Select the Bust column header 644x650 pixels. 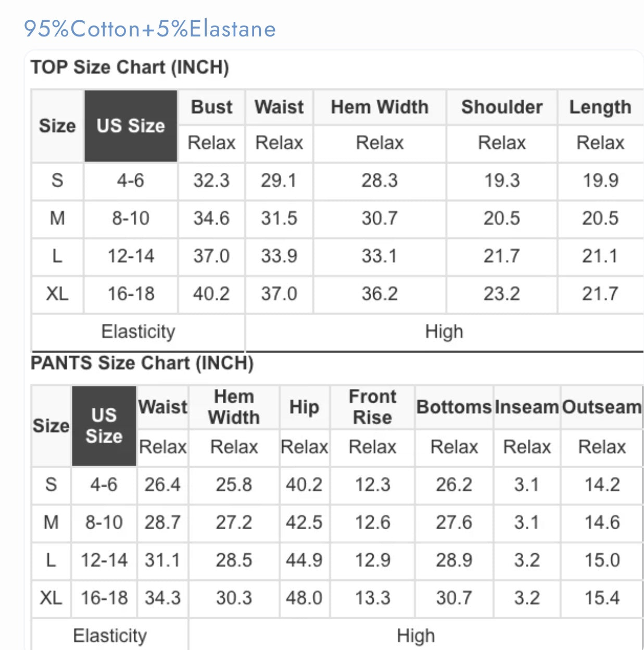(211, 107)
